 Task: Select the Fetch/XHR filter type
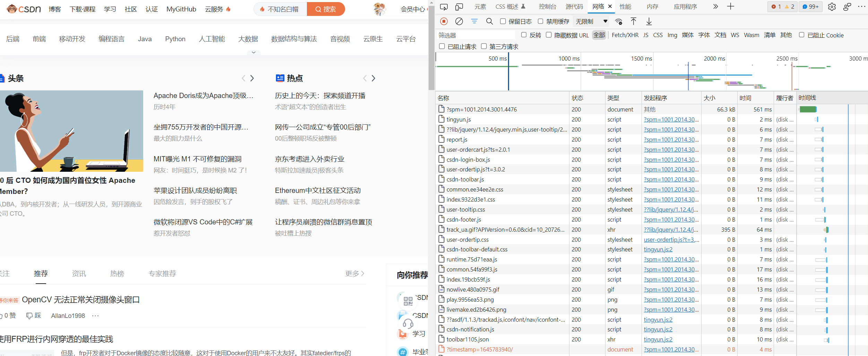625,35
